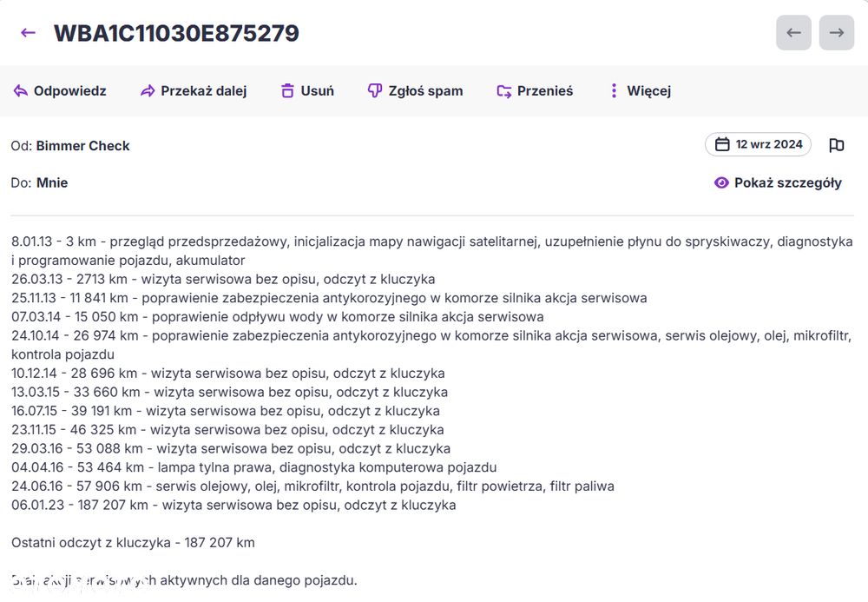Viewport: 868px width, 602px height.
Task: Click the calendar icon in date chip
Action: tap(722, 144)
